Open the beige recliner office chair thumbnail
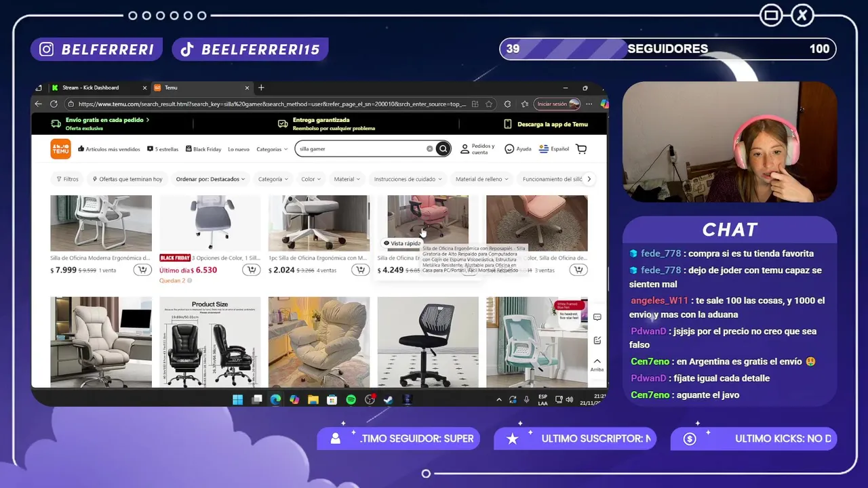Screen dimensions: 868x488 (101, 342)
